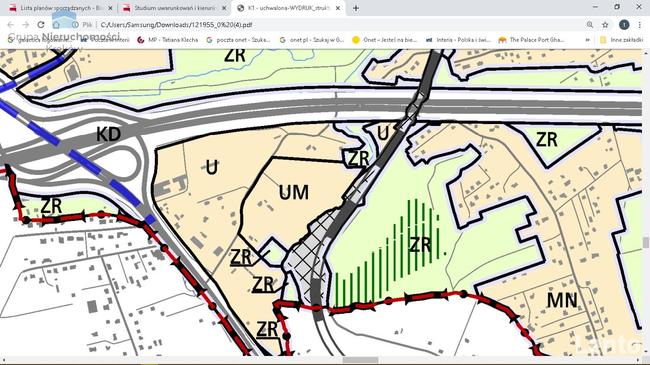
Task: Open the user profile avatar
Action: pyautogui.click(x=624, y=25)
